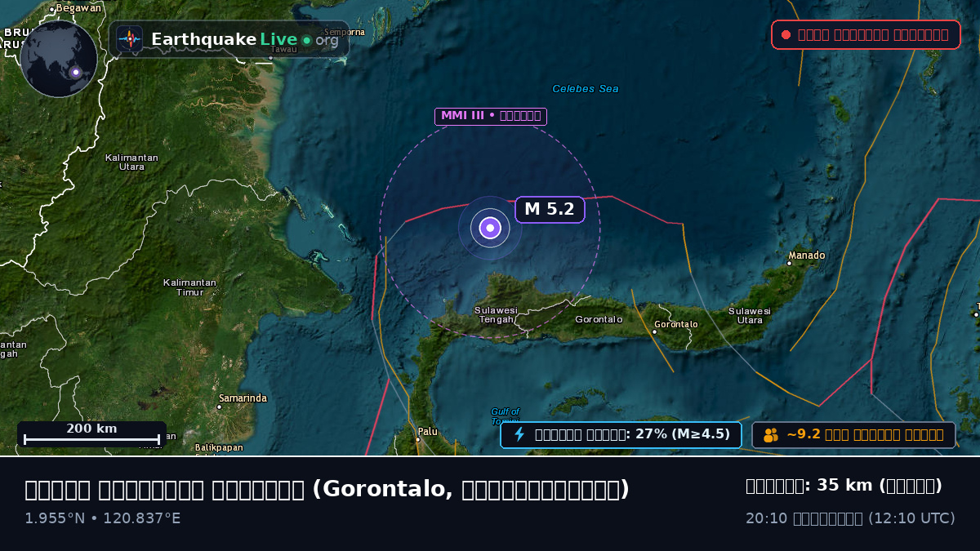This screenshot has height=551, width=980.
Task: Click the EarthquakeLive compass logo icon
Action: coord(129,39)
